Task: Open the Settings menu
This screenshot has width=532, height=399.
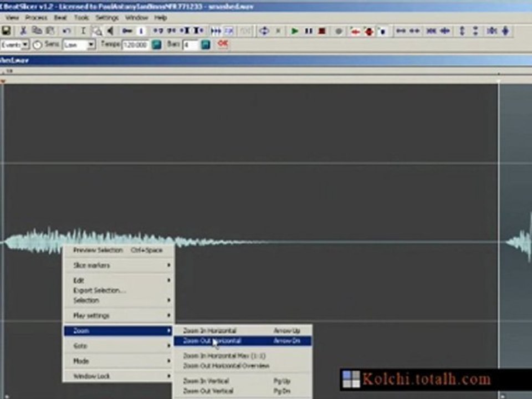Action: coord(107,17)
